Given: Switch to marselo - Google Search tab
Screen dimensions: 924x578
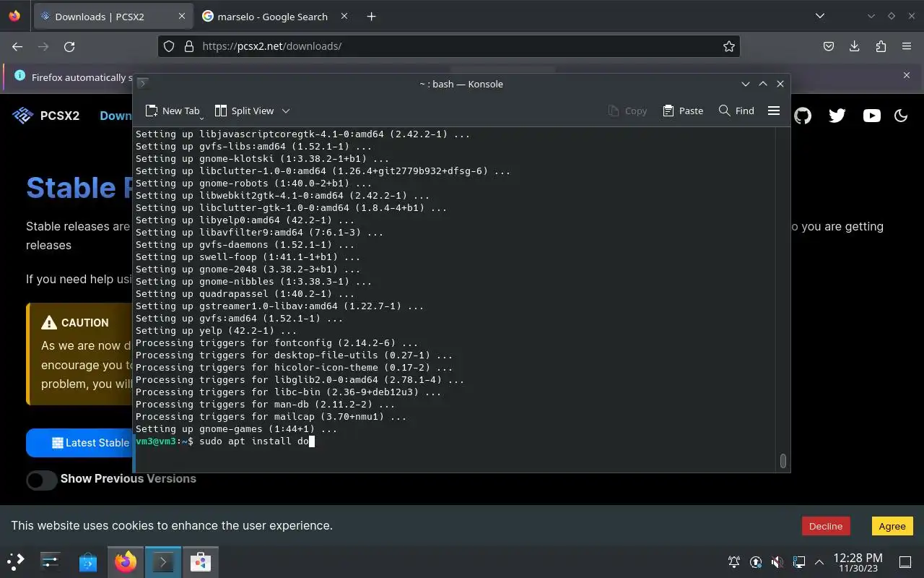Looking at the screenshot, I should (x=274, y=16).
